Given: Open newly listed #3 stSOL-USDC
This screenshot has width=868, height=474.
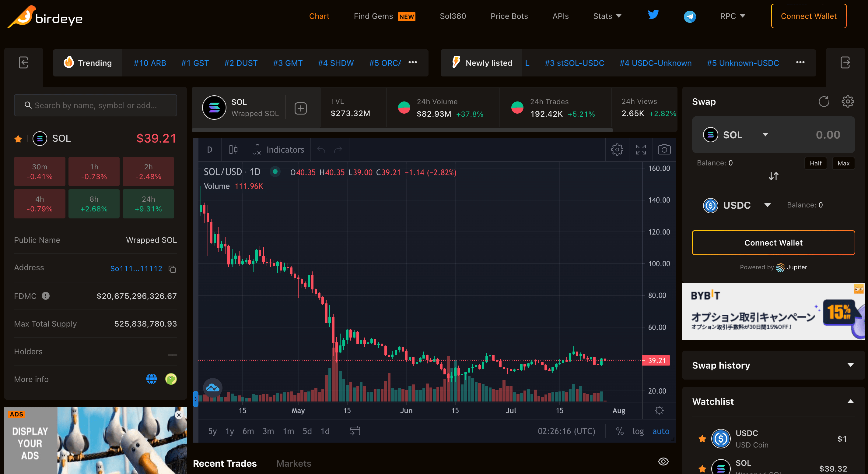Looking at the screenshot, I should tap(574, 63).
